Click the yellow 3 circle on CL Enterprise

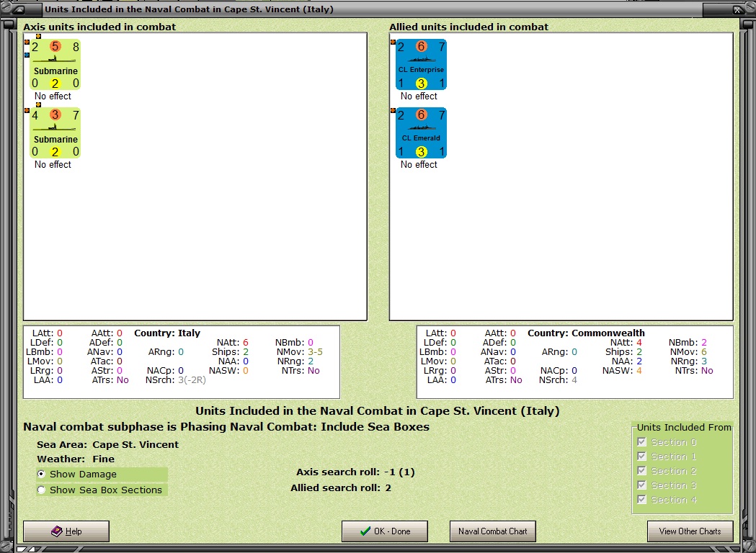click(422, 84)
